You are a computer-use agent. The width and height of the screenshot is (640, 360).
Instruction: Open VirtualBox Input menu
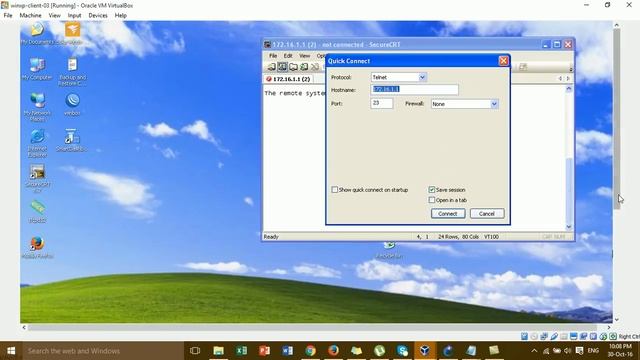click(74, 15)
